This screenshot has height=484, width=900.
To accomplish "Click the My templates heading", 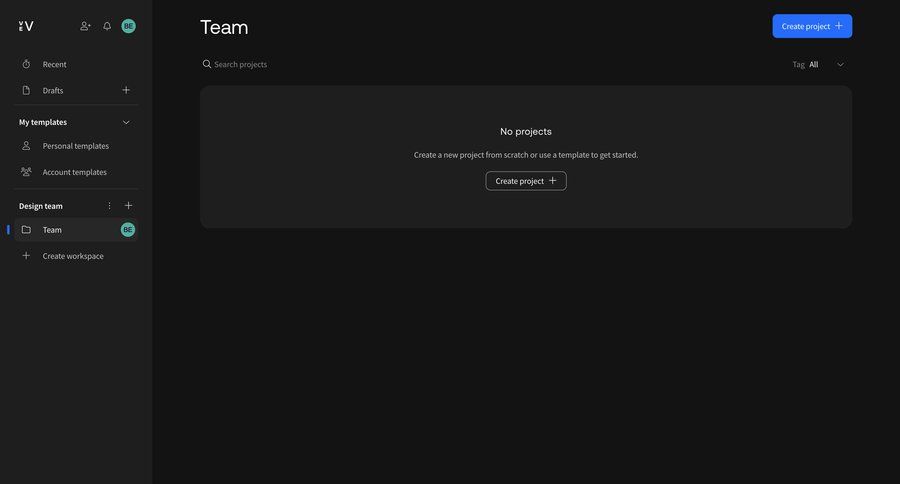I will click(x=43, y=122).
